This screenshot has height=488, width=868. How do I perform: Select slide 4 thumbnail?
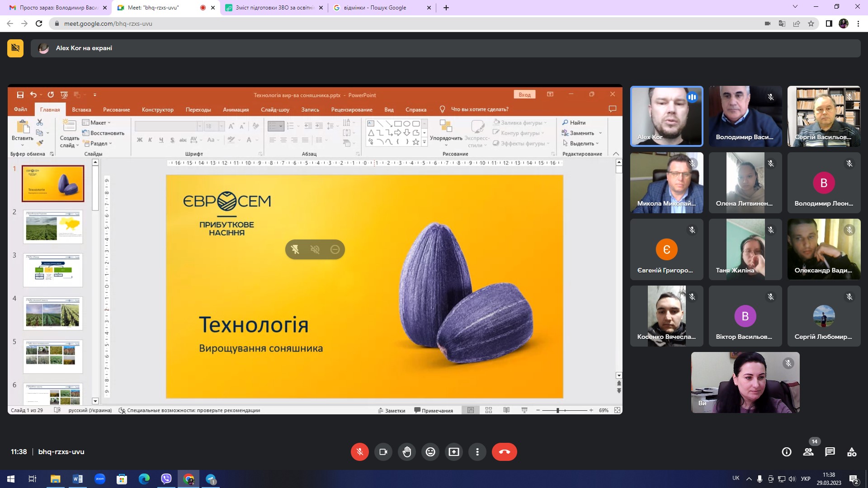tap(53, 314)
